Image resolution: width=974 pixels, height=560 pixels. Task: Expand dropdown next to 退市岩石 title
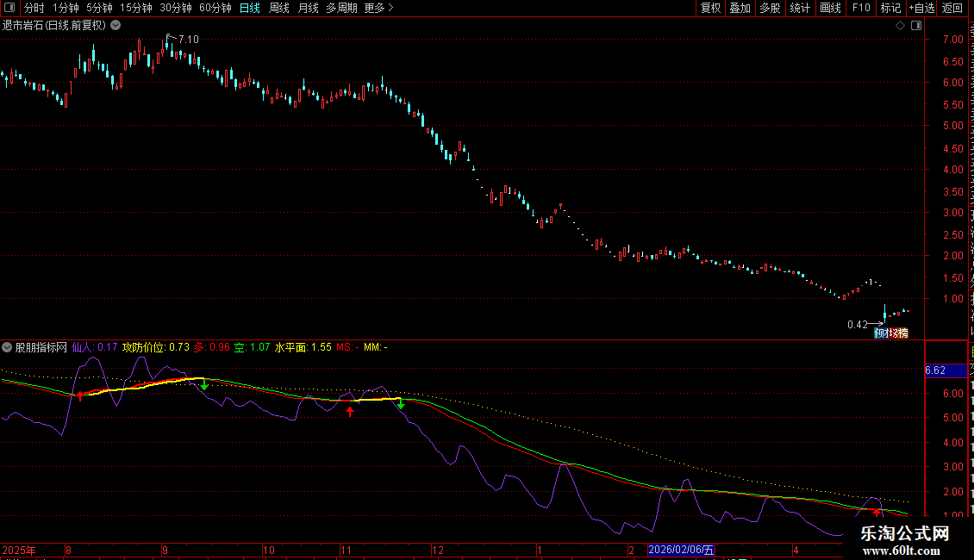pos(116,26)
